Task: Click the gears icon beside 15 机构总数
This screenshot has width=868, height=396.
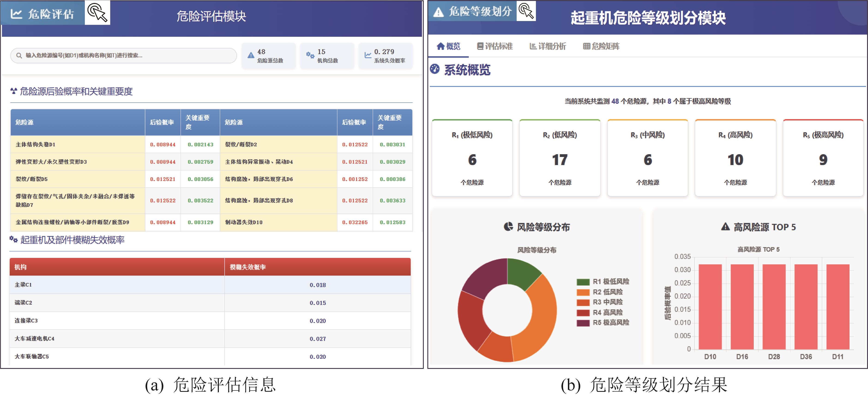Action: pos(310,55)
